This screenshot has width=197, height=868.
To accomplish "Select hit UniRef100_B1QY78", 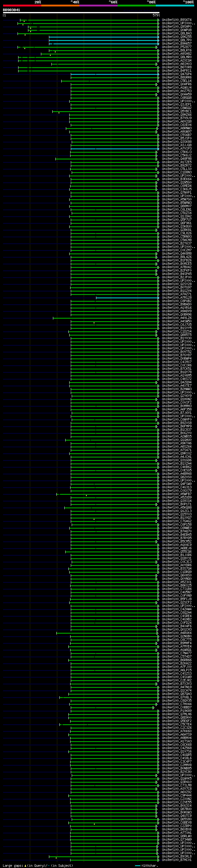I will [176, 372].
